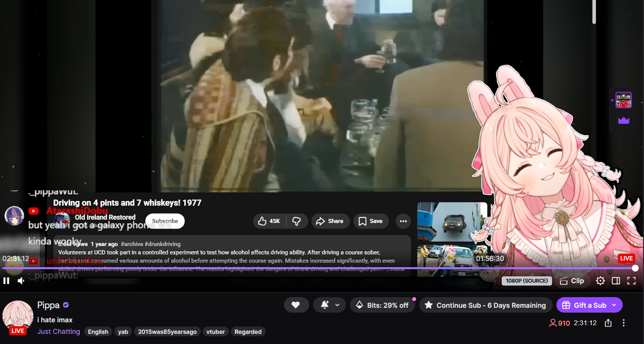Enter fullscreen mode icon
Viewport: 644px width, 344px height.
(631, 281)
